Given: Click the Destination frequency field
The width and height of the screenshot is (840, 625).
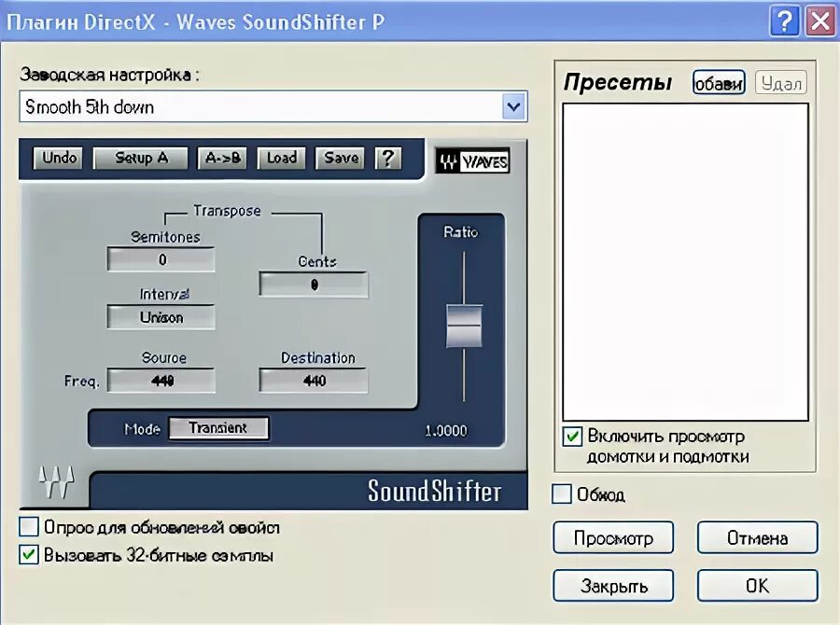Looking at the screenshot, I should (314, 381).
